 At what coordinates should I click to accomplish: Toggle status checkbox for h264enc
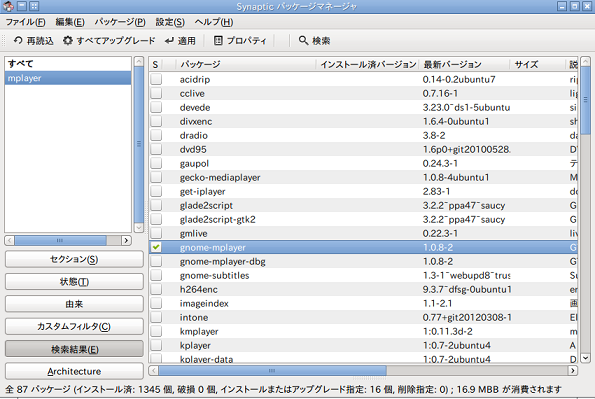tap(156, 289)
